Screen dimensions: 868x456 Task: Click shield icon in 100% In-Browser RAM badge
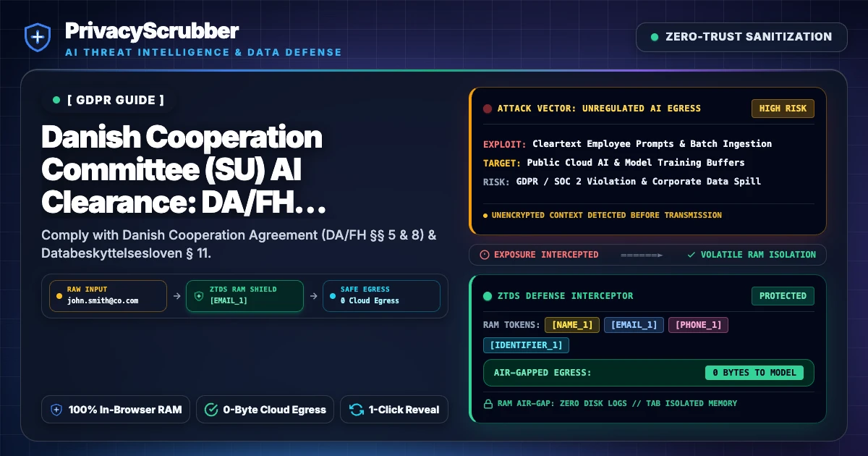56,410
